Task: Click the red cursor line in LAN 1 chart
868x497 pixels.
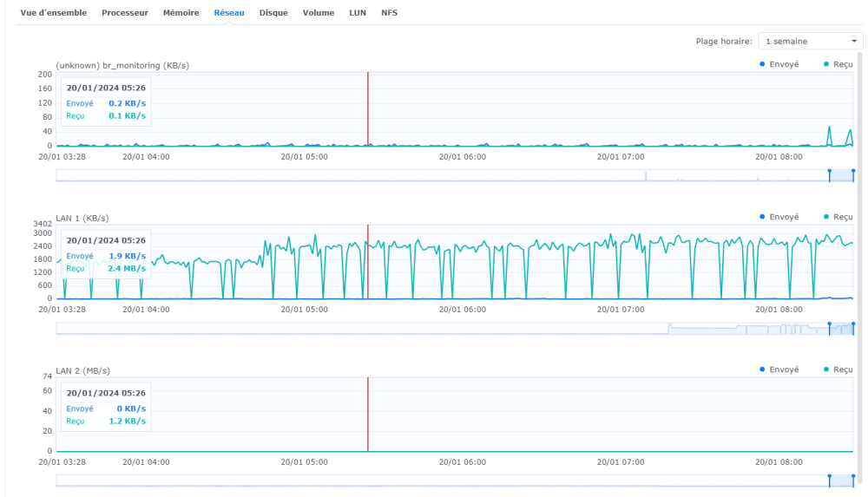Action: tap(367, 261)
